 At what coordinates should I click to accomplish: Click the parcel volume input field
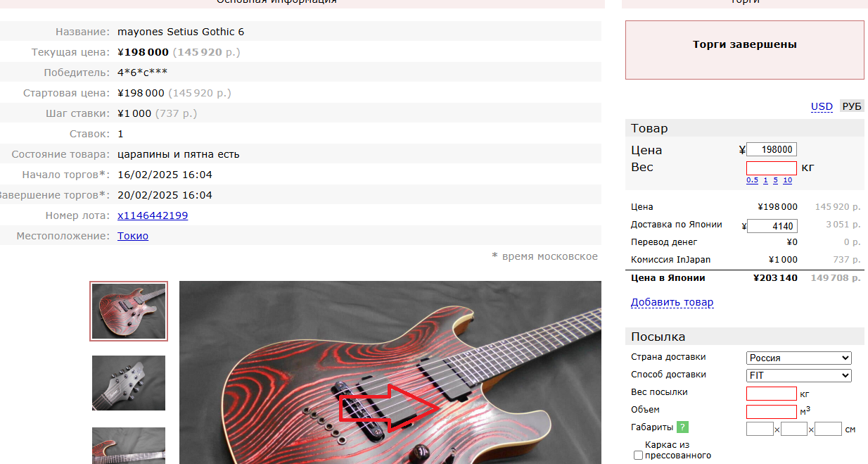click(772, 411)
